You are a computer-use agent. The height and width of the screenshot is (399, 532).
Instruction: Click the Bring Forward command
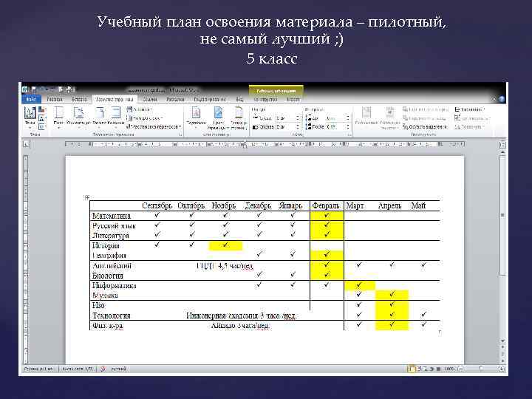[x=426, y=109]
